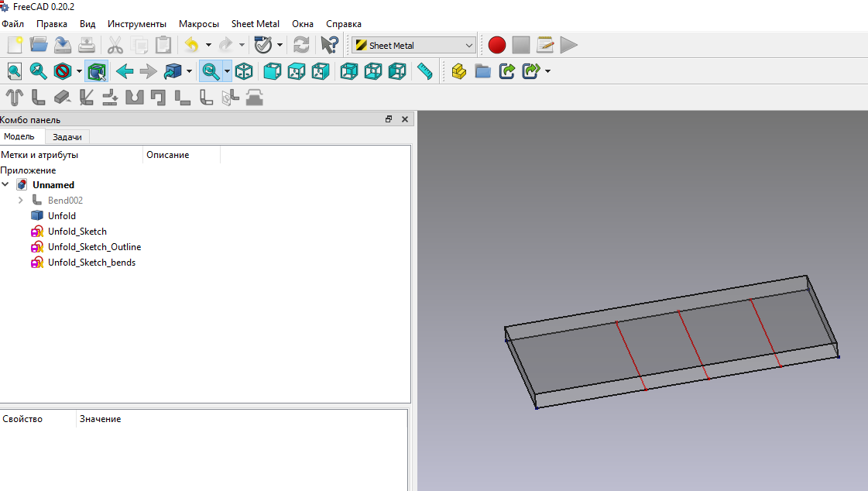Click the Create group folder icon
868x491 pixels.
pyautogui.click(x=482, y=72)
